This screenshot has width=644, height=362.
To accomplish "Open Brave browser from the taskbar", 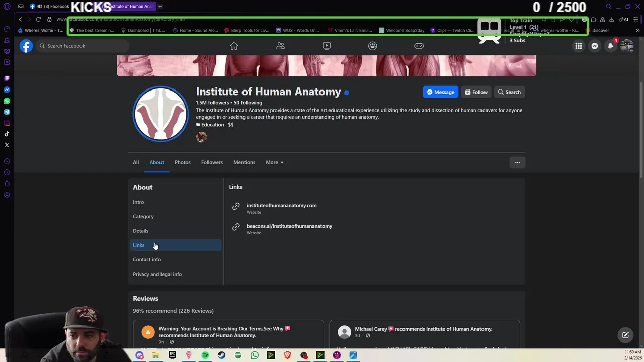I will (287, 355).
